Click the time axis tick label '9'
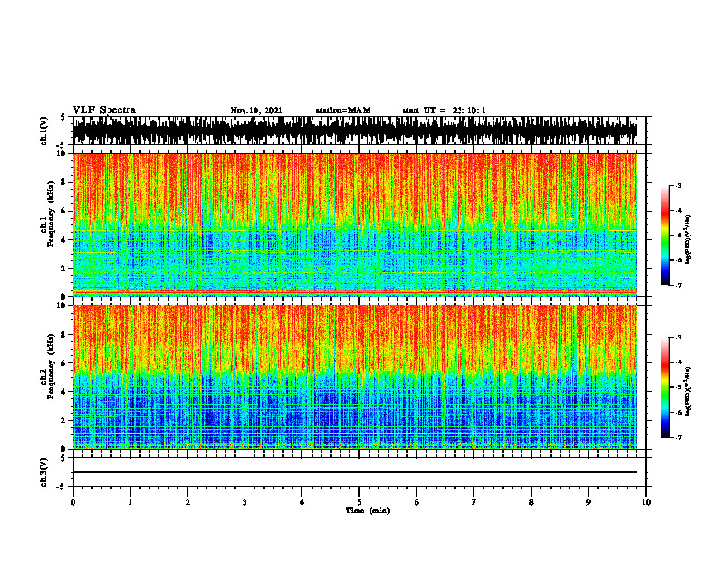The height and width of the screenshot is (563, 728). (588, 502)
